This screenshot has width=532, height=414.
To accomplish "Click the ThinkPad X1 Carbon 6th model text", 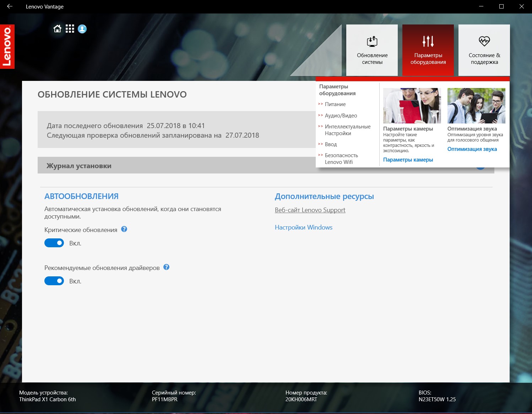I will (x=47, y=399).
